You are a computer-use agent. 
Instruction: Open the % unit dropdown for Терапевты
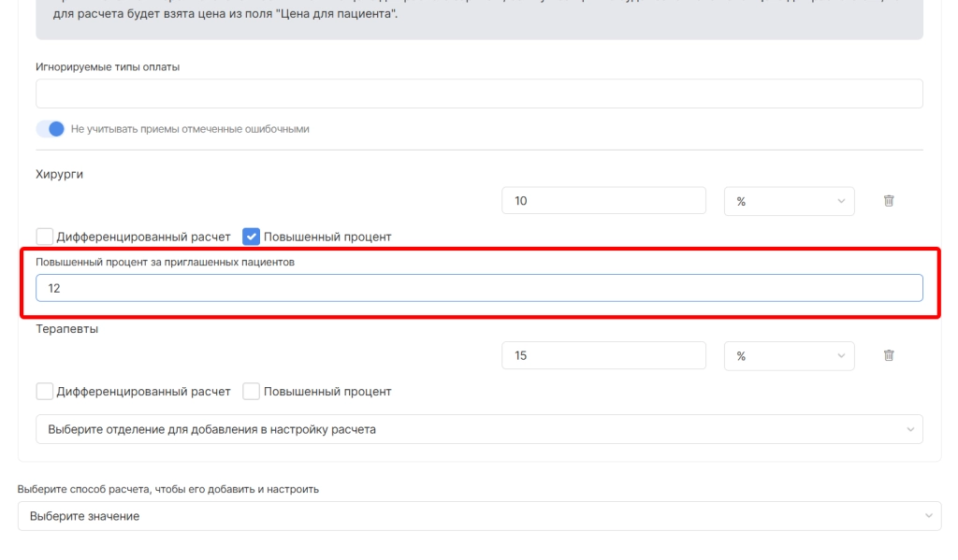789,355
